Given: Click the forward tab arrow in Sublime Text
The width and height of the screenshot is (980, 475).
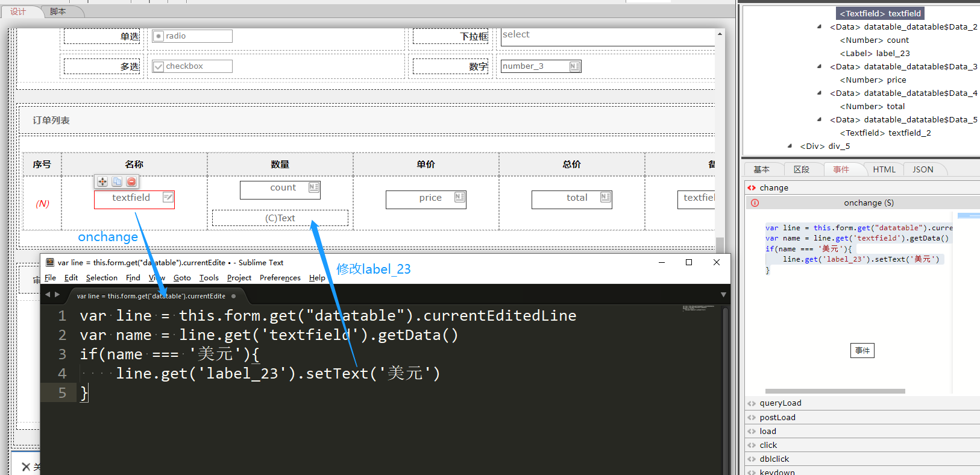Looking at the screenshot, I should (x=57, y=295).
